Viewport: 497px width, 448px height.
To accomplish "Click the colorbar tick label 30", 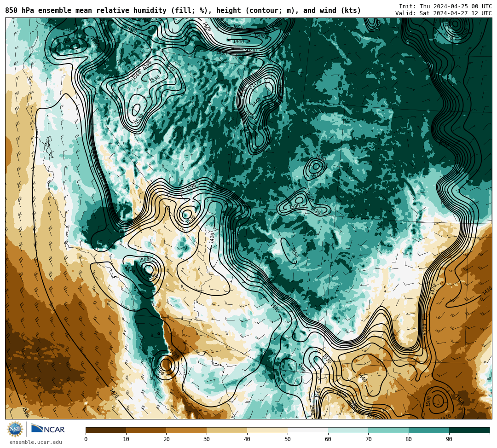I will pyautogui.click(x=207, y=439).
